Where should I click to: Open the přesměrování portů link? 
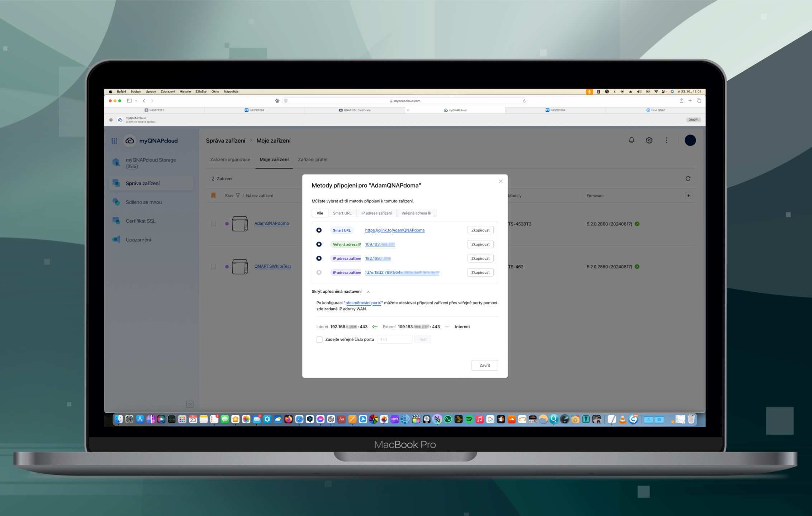click(363, 303)
